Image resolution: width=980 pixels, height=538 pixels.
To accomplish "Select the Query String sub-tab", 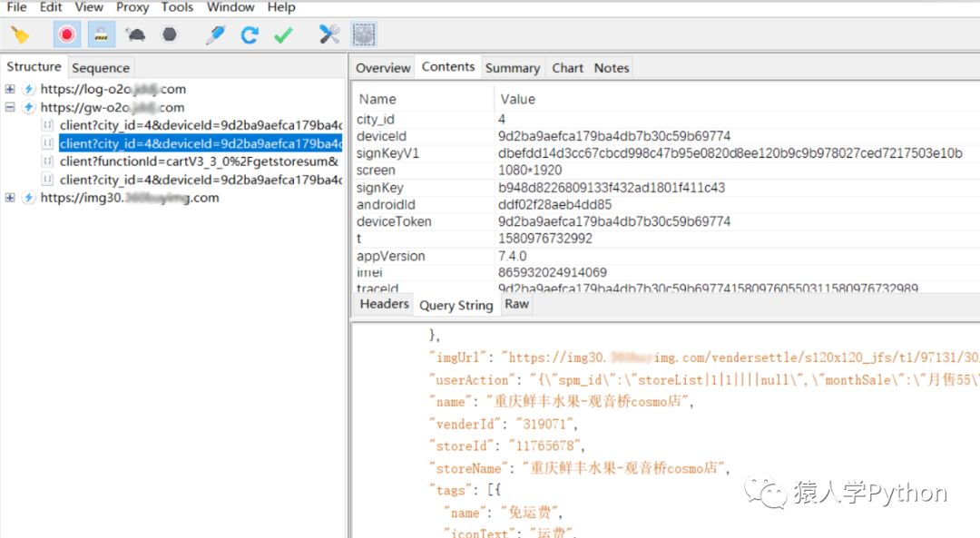I will 456,305.
